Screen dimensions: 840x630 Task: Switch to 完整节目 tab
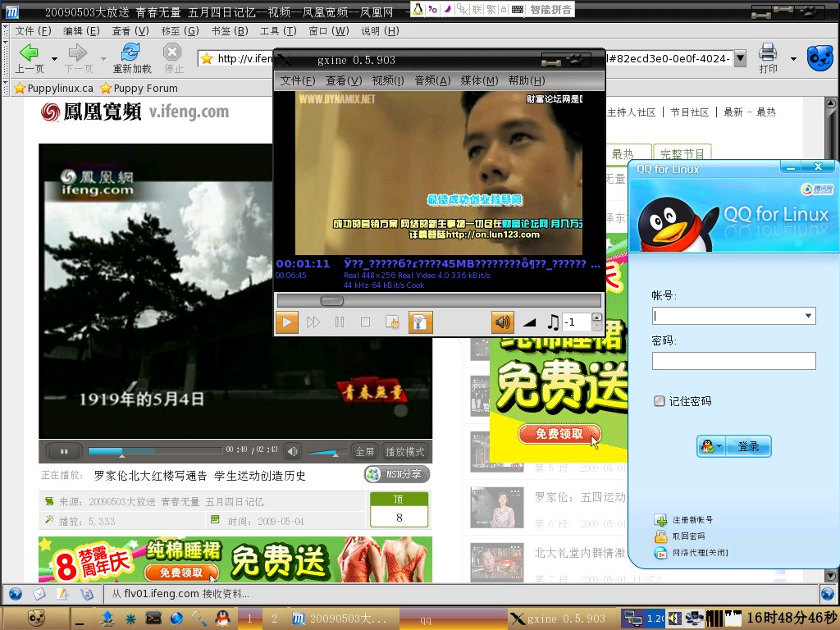682,153
